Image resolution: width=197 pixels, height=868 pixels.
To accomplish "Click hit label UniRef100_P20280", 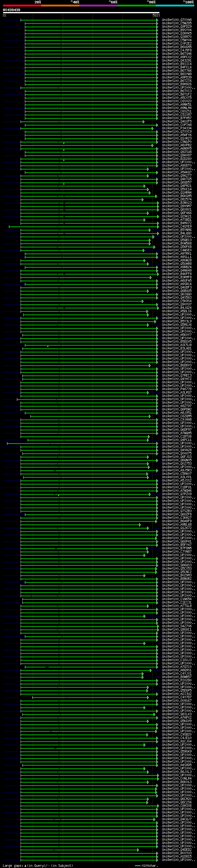I will 177,680.
